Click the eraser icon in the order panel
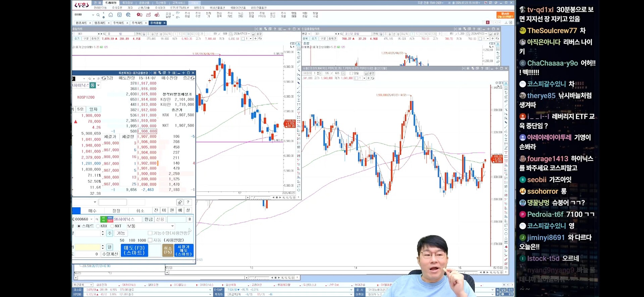Image resolution: width=644 pixels, height=297 pixels. (180, 202)
